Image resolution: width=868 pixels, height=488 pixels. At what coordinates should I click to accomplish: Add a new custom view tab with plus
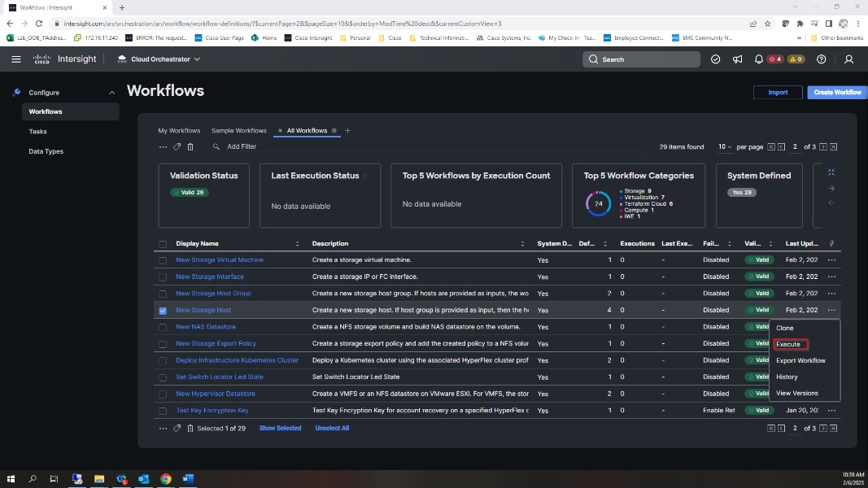[x=347, y=131]
